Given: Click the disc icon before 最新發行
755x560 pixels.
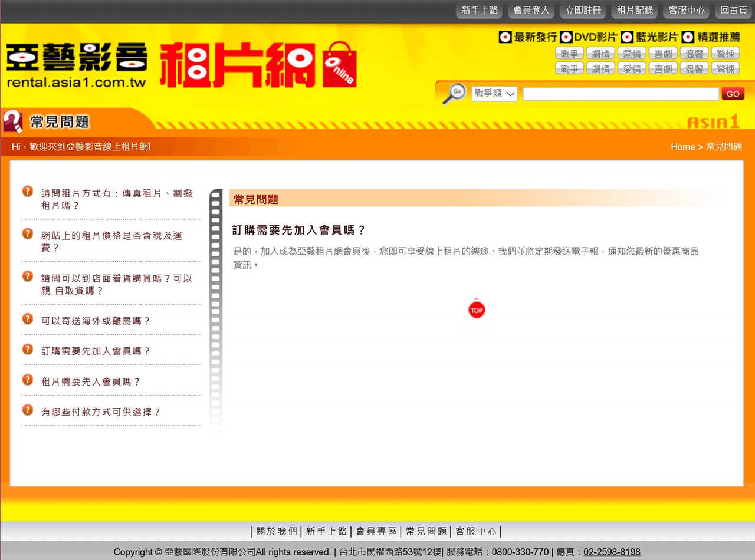Looking at the screenshot, I should pyautogui.click(x=505, y=37).
